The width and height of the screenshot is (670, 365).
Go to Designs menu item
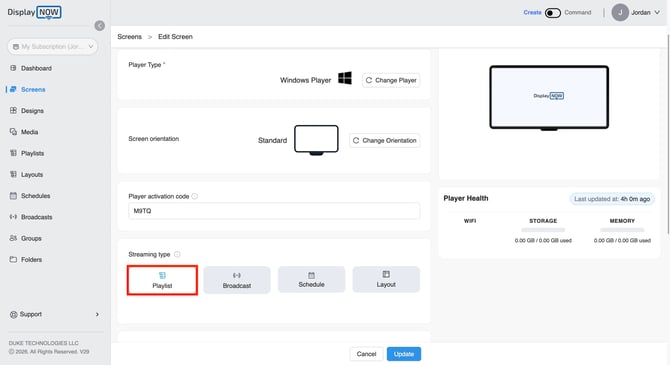pos(32,111)
